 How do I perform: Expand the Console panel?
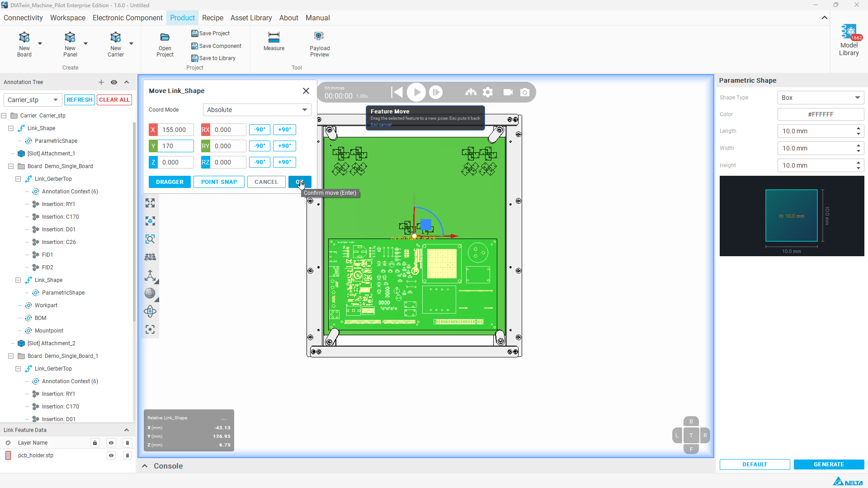point(145,466)
